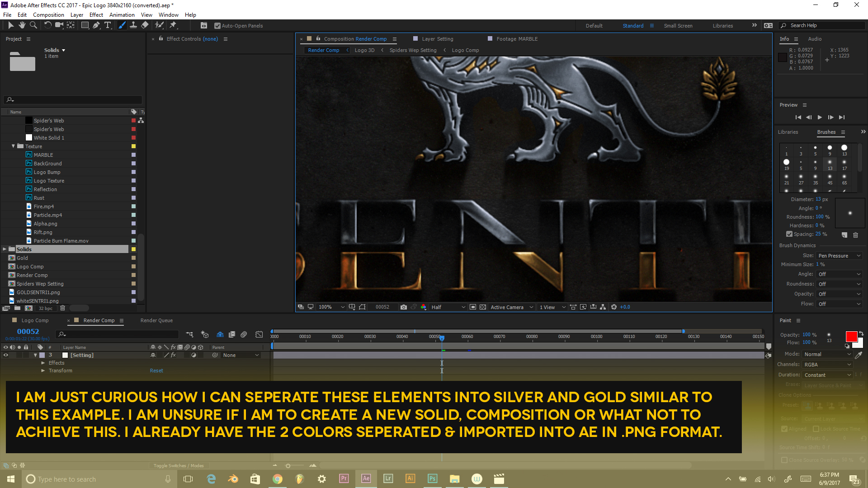Click Reset link for Transform
The image size is (868, 488).
pos(156,371)
